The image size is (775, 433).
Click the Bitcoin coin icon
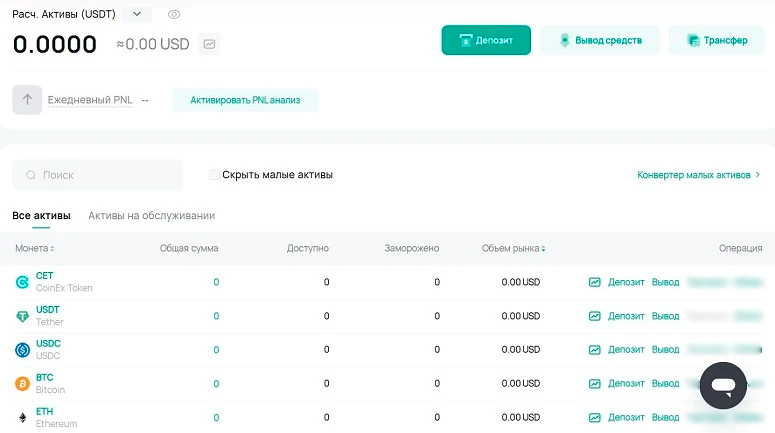tap(22, 384)
